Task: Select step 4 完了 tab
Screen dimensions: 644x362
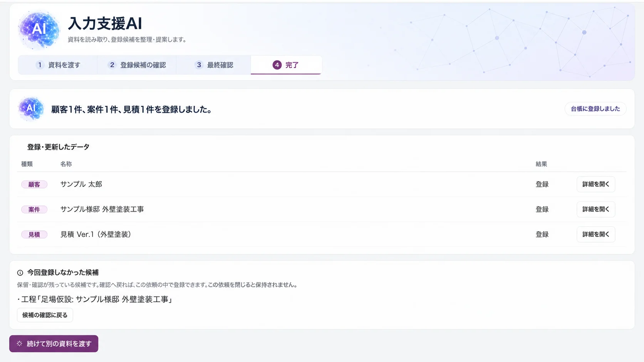Action: (286, 65)
